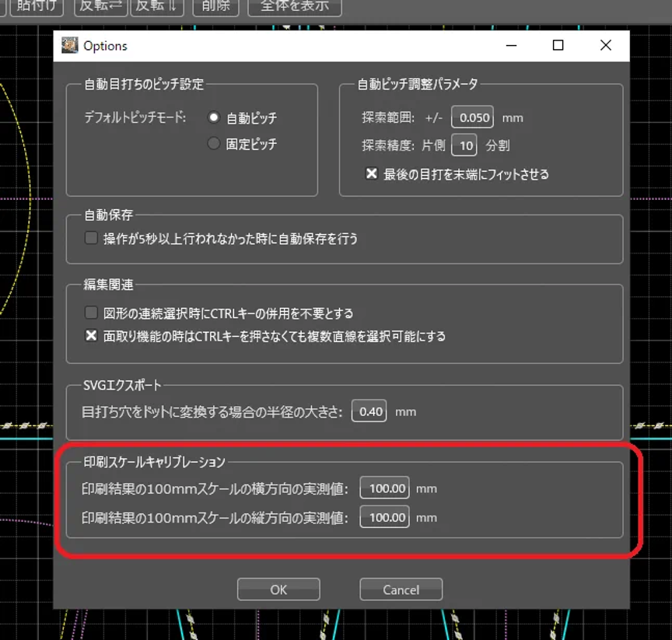Click the 貼付け toolbar button
The height and width of the screenshot is (640, 672).
(37, 6)
